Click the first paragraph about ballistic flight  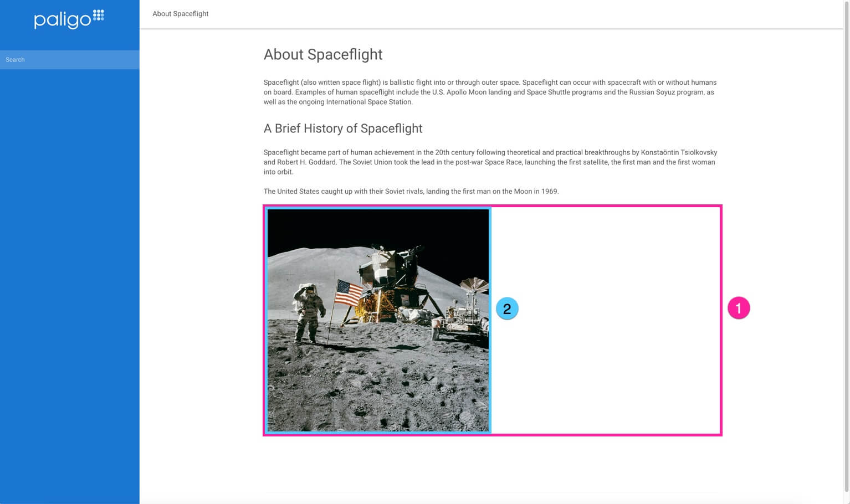pyautogui.click(x=490, y=92)
